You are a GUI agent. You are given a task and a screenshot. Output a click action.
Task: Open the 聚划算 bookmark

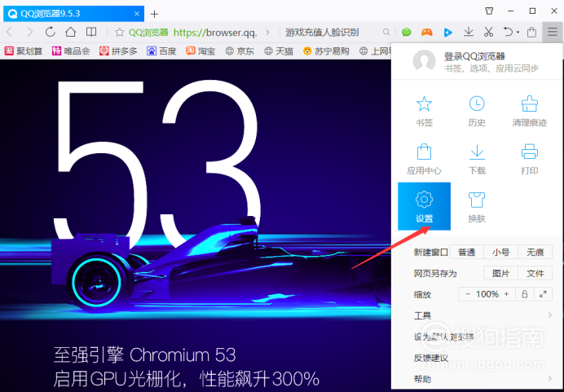[x=24, y=51]
